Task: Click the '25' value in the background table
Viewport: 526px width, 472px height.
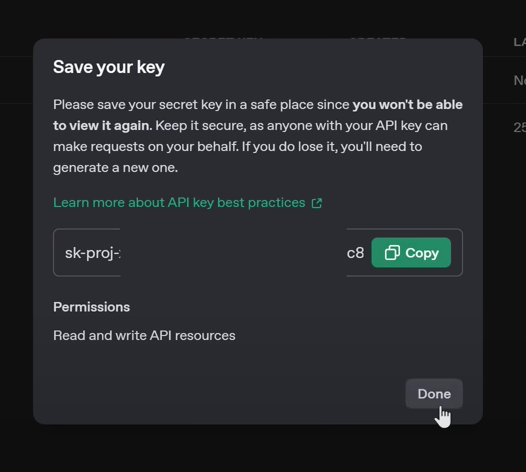Action: 520,127
